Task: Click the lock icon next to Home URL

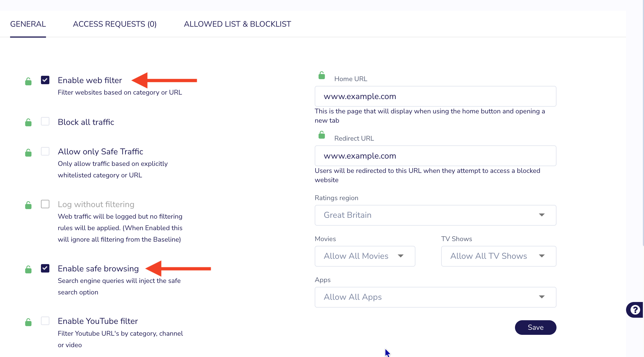Action: click(322, 75)
